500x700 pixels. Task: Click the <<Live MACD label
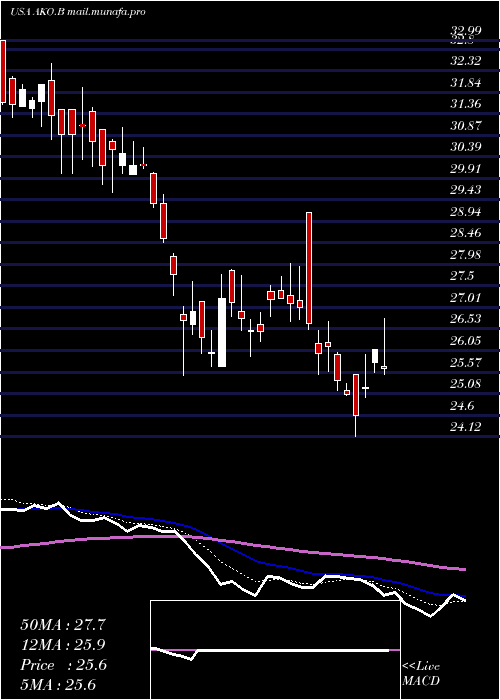(421, 674)
